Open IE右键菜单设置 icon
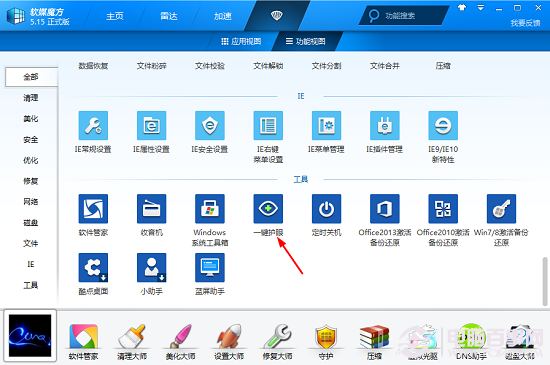The width and height of the screenshot is (550, 365). (x=268, y=126)
